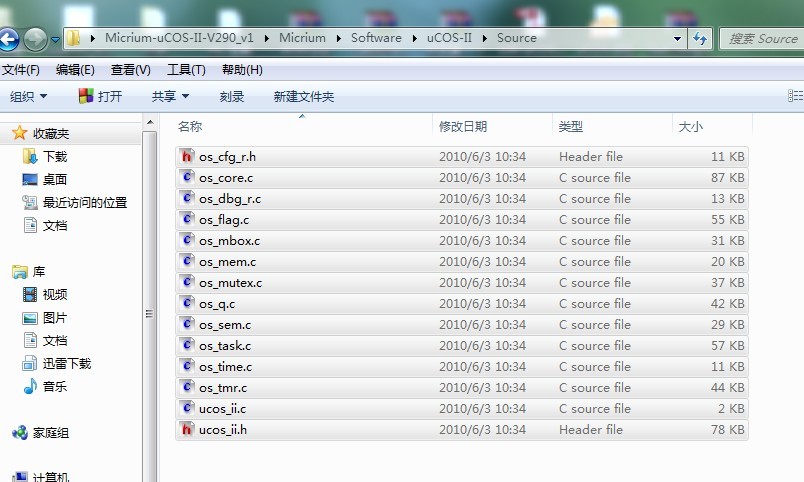Click the file name os_task.c
This screenshot has height=482, width=804.
pyautogui.click(x=225, y=346)
